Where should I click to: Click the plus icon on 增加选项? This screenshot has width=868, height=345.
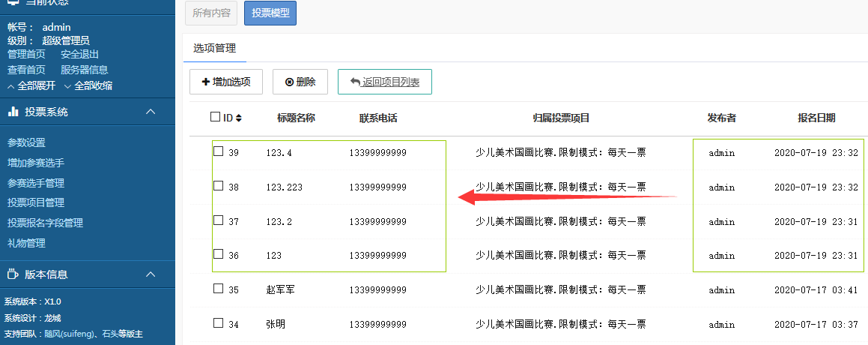(206, 82)
